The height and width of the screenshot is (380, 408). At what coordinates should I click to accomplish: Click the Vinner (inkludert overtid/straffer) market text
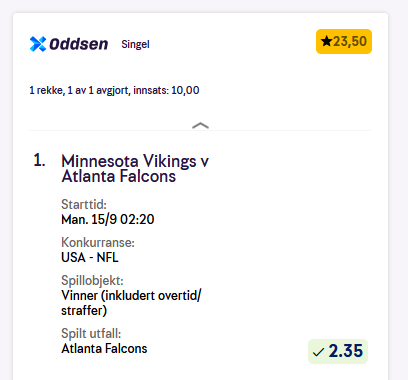131,303
